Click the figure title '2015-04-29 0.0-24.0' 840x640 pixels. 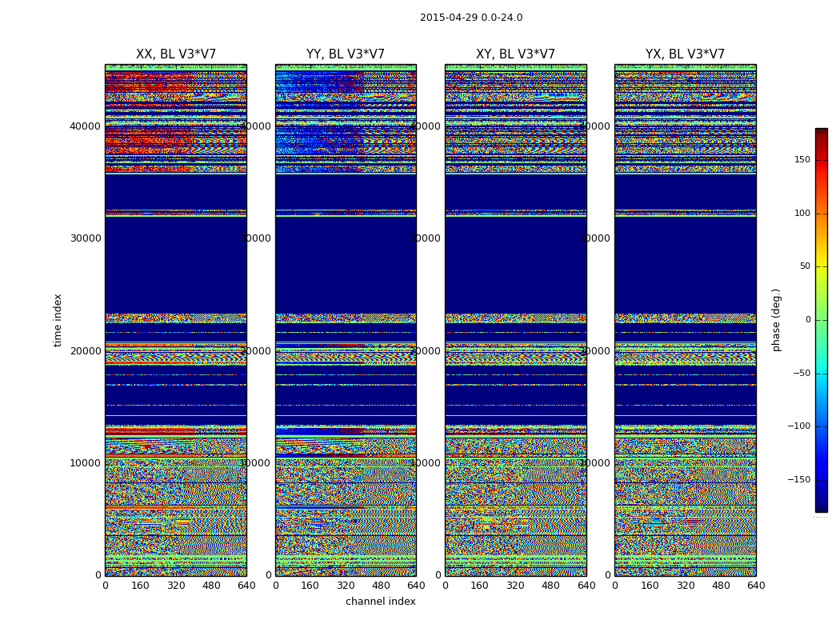click(471, 18)
